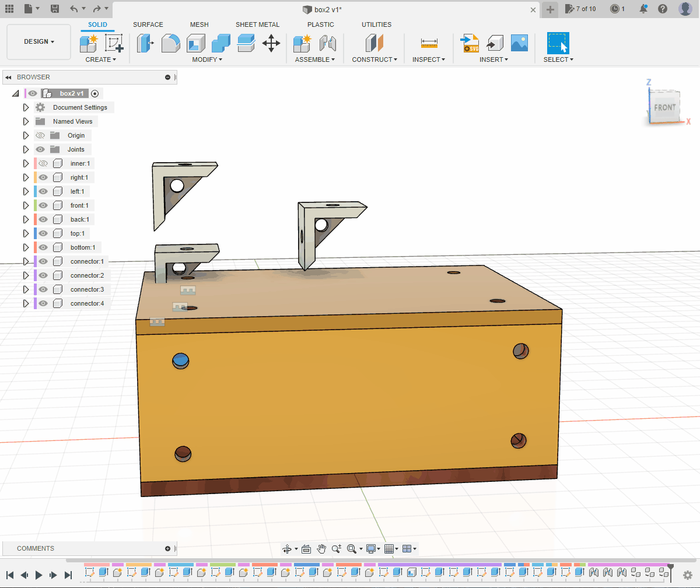
Task: Expand the Named Views folder
Action: (26, 121)
